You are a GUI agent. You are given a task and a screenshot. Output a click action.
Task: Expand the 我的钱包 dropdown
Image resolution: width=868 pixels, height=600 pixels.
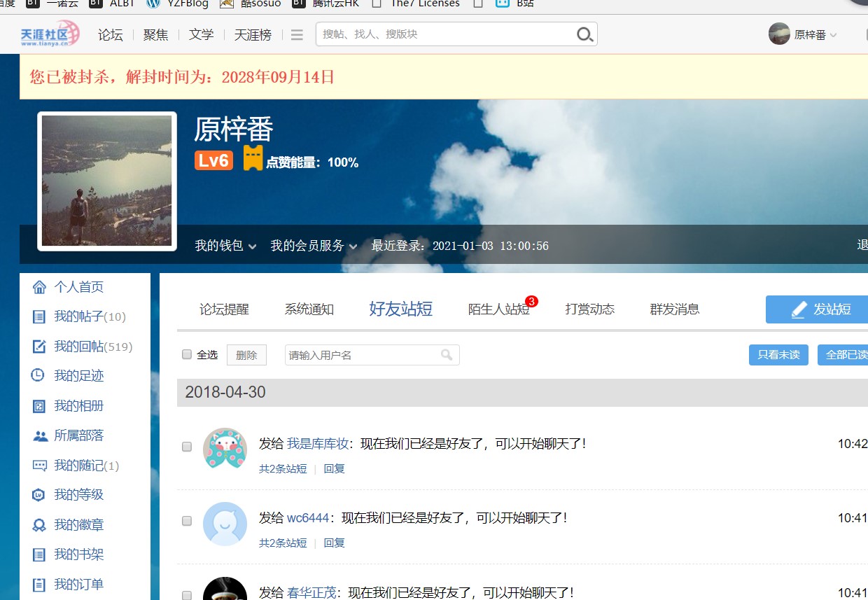(225, 246)
